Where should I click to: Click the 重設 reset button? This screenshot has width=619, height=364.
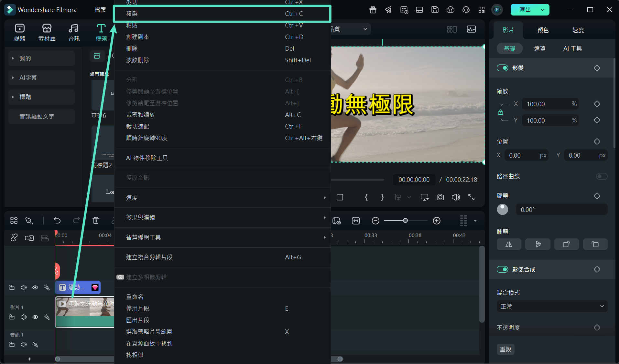point(505,349)
